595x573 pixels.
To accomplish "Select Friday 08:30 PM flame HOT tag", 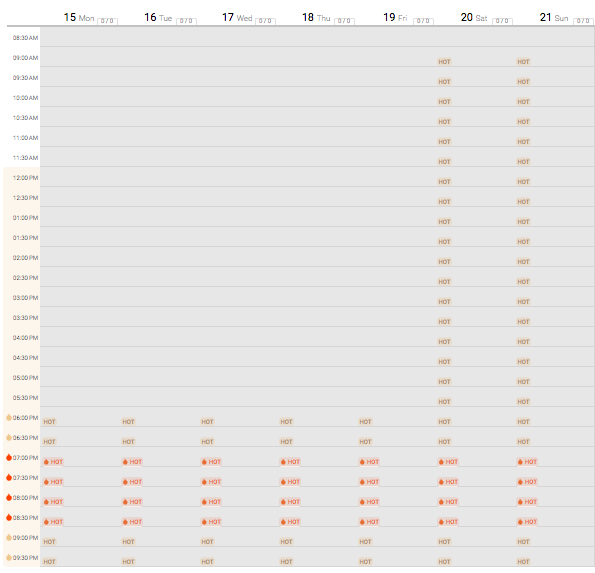I will [x=369, y=522].
